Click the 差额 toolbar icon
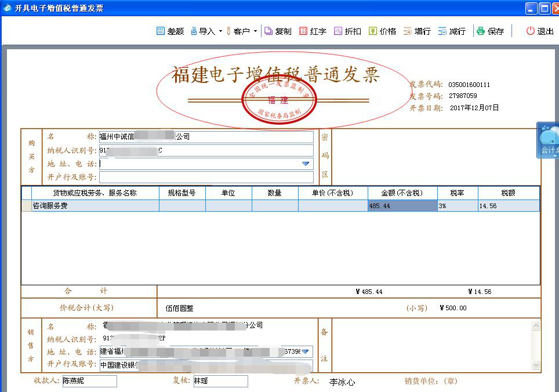The height and width of the screenshot is (392, 559). (161, 31)
